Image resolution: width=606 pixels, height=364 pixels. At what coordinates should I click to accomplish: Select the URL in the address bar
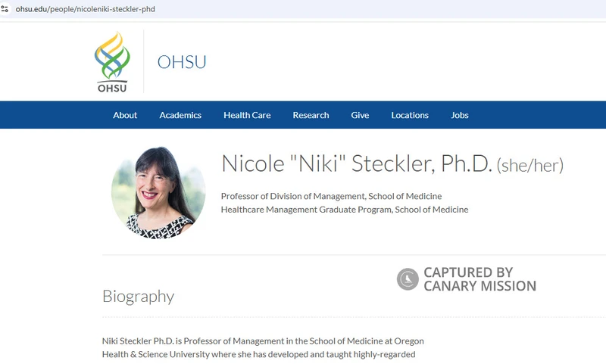point(85,9)
